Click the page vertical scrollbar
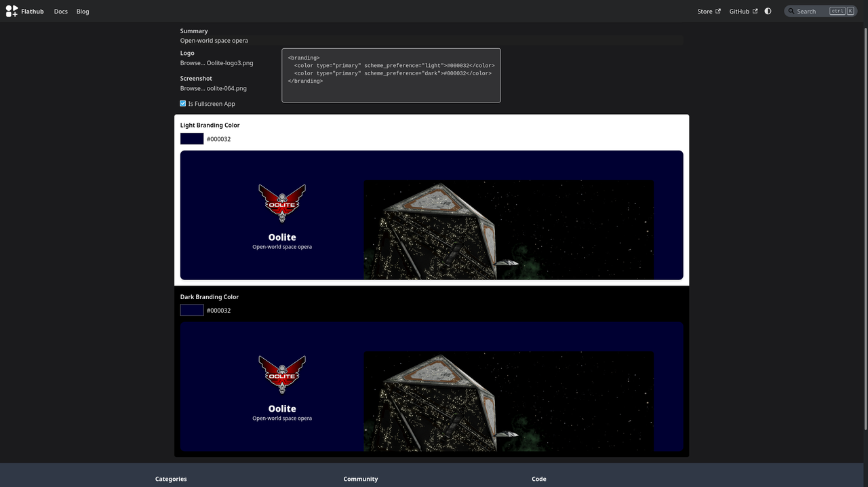 pos(865,227)
